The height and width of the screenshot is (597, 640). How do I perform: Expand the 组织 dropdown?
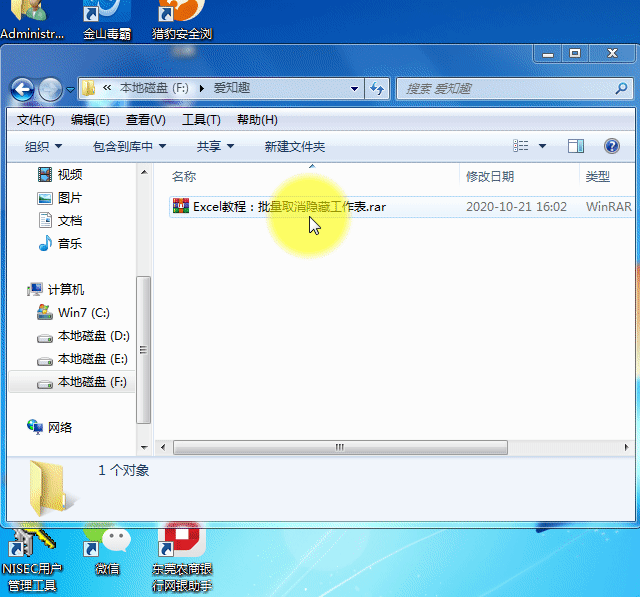click(x=43, y=146)
